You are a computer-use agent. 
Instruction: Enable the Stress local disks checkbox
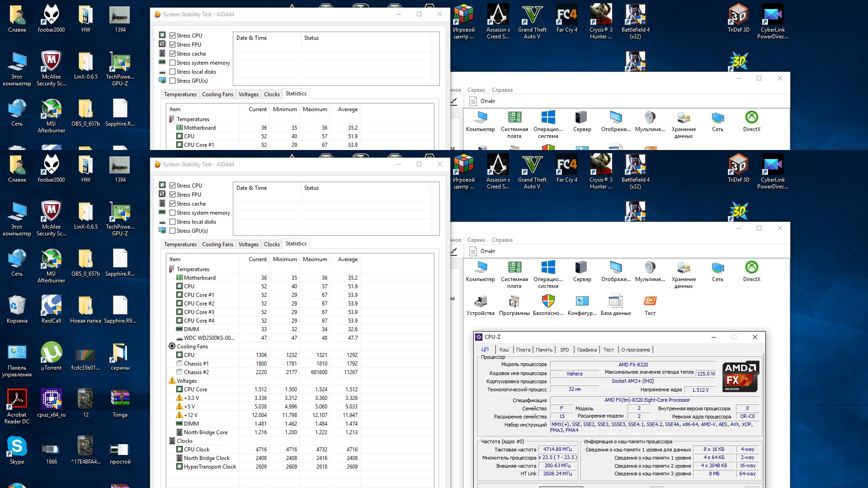click(x=172, y=222)
